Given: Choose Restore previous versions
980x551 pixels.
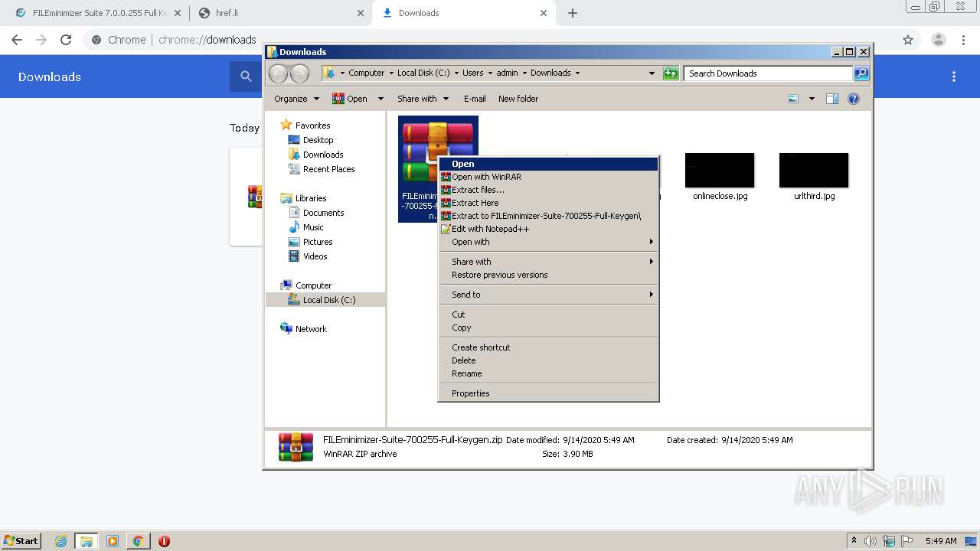Looking at the screenshot, I should tap(548, 275).
